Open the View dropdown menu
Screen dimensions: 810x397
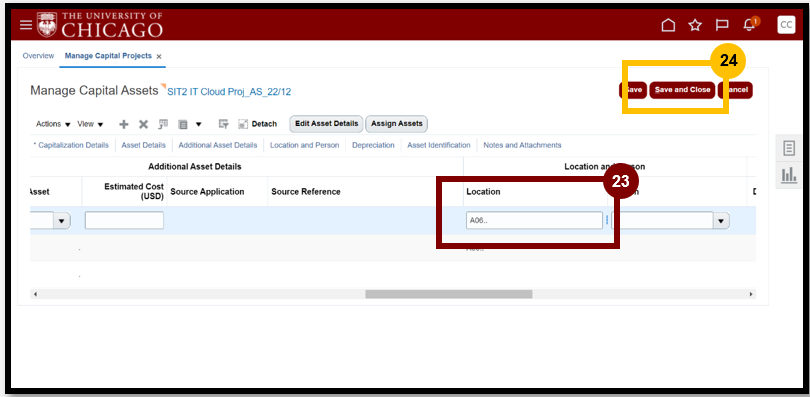pyautogui.click(x=90, y=124)
